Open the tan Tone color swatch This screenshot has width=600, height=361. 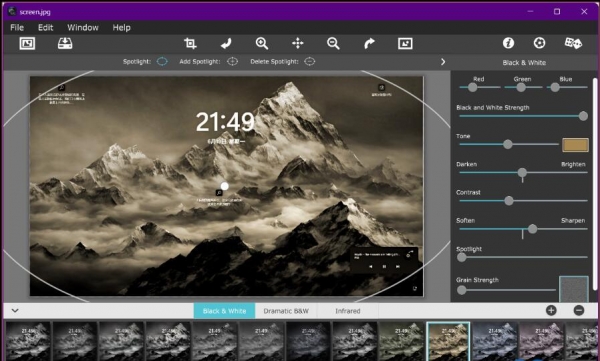pos(575,145)
